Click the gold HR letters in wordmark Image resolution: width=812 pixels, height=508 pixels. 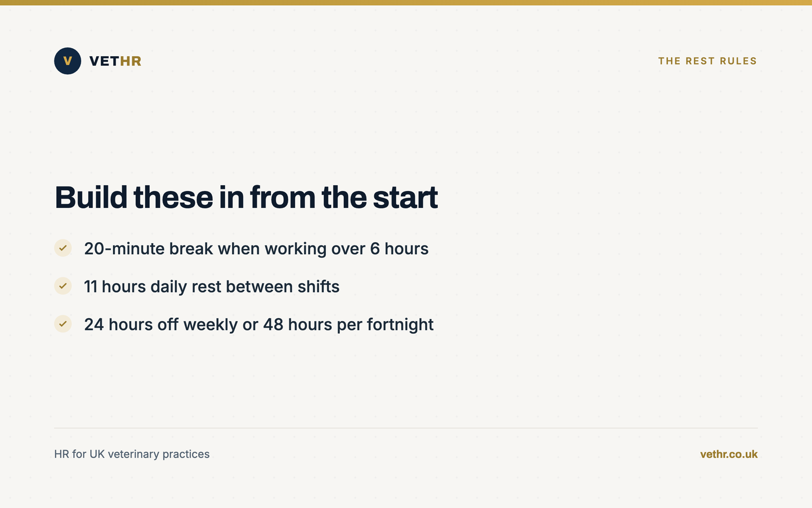130,61
